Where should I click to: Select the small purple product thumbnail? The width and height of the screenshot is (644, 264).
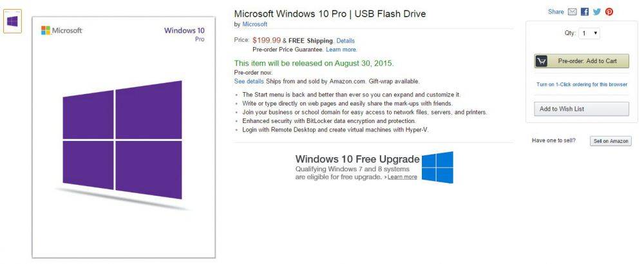coord(12,22)
